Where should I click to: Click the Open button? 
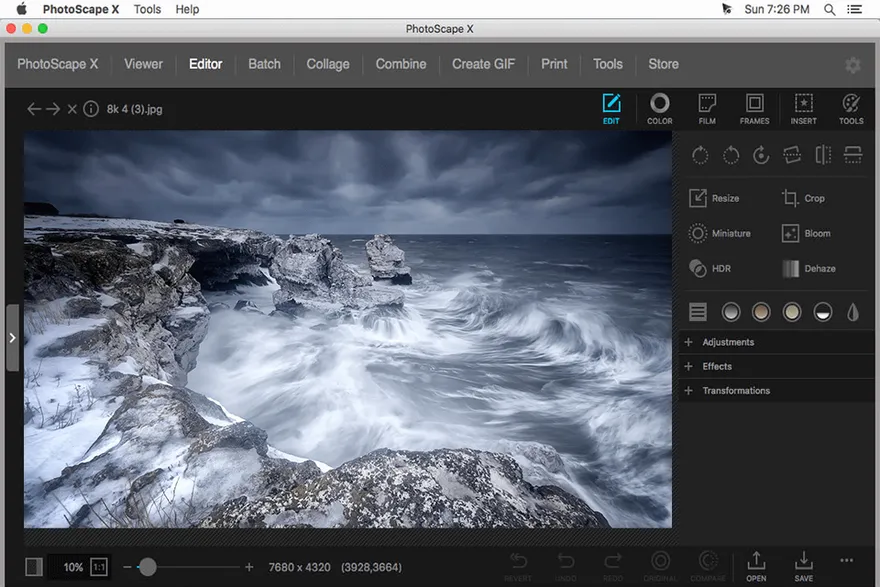[755, 564]
